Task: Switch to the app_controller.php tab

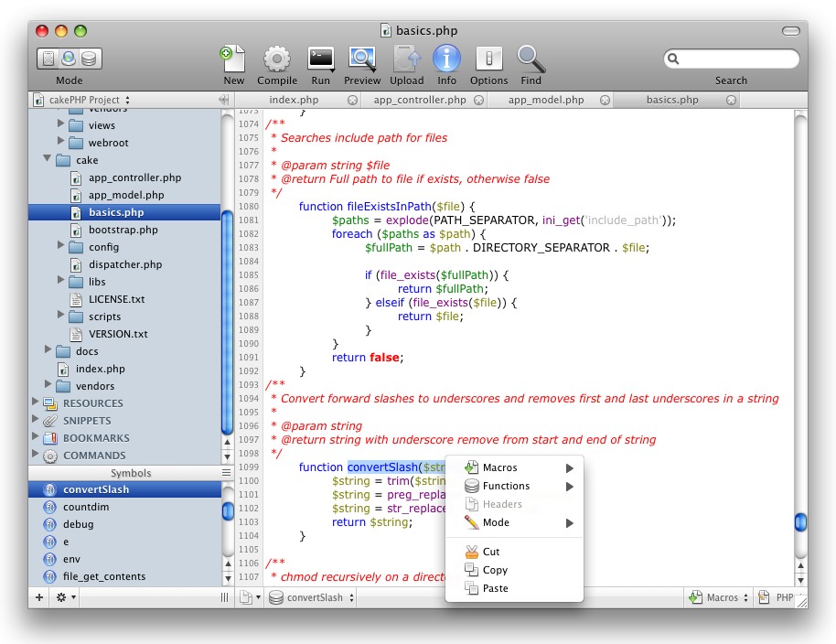Action: point(420,100)
